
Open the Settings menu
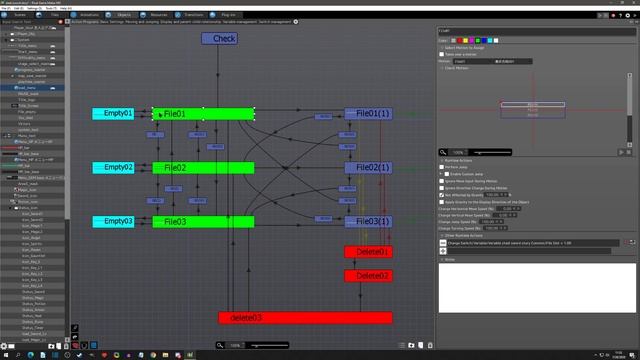point(34,8)
